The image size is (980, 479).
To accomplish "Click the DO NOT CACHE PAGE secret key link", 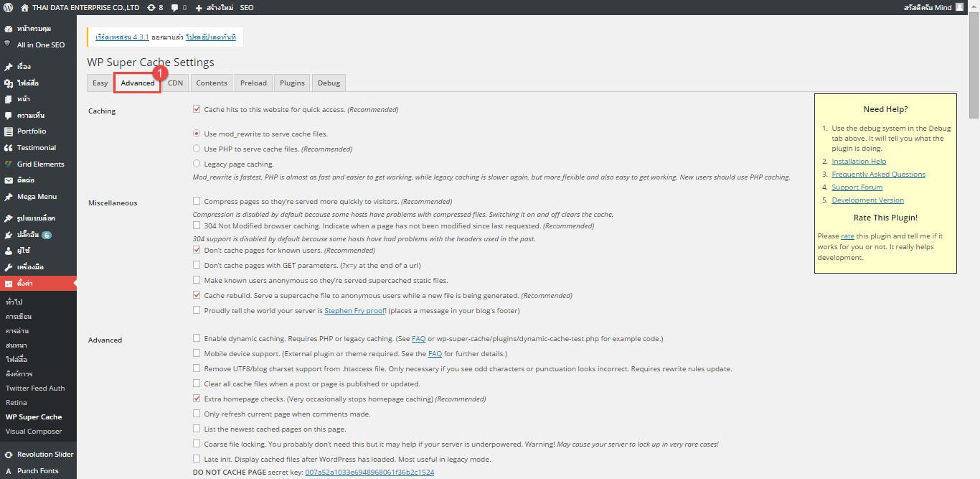I will pos(369,472).
